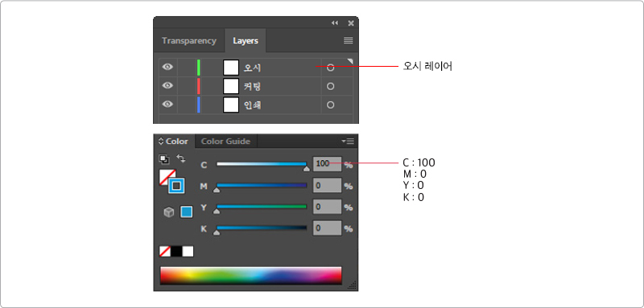The width and height of the screenshot is (644, 308).
Task: Click the cyan C slider track
Action: click(x=262, y=164)
